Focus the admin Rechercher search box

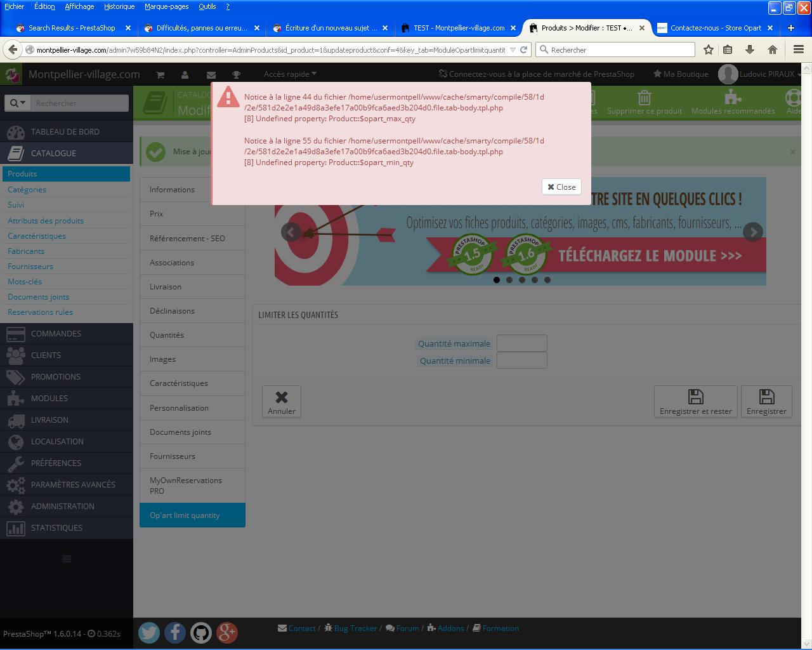tap(80, 103)
